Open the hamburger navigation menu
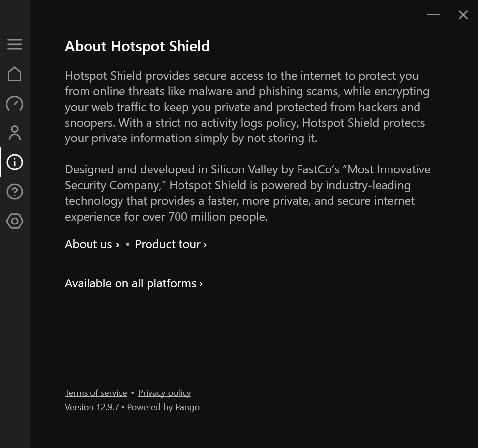Screen dimensions: 478x448 pos(15,44)
